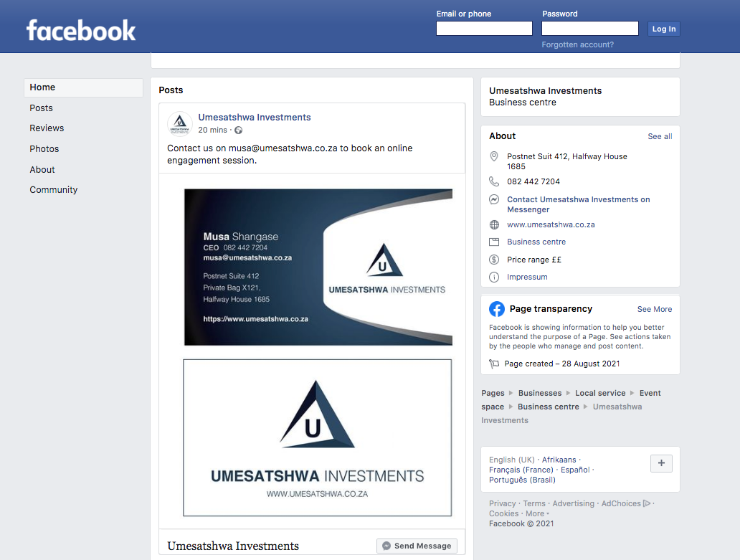Viewport: 740px width, 560px height.
Task: Click the public globe icon beside 20 mins
Action: point(238,130)
